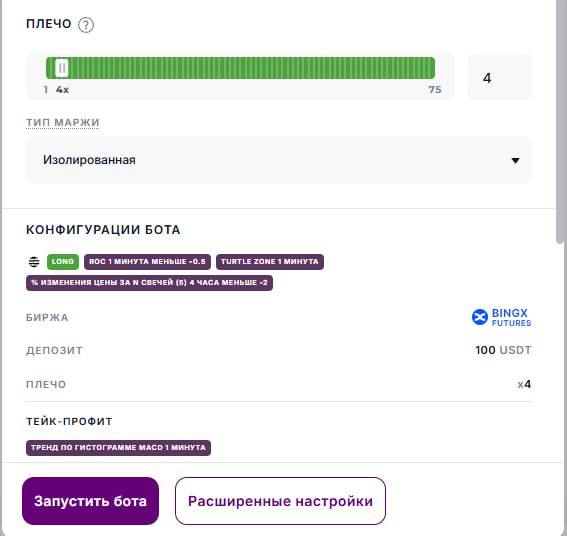Click the Turtle Zone 1 минута tag
The height and width of the screenshot is (536, 567).
point(270,261)
